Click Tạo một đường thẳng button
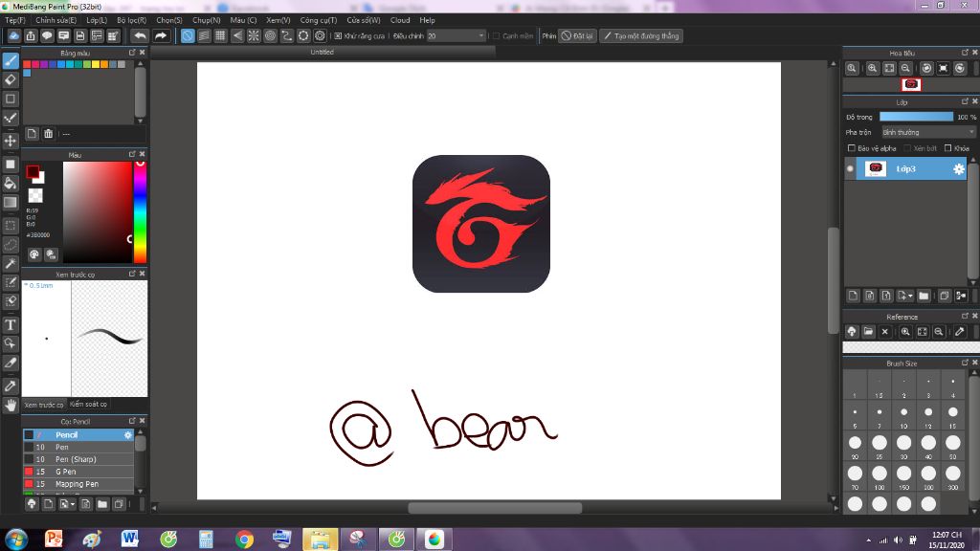980x551 pixels. [x=640, y=36]
